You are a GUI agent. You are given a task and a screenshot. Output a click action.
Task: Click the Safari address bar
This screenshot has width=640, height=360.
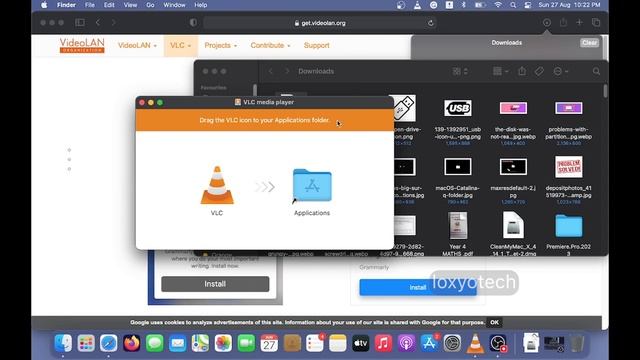point(320,23)
